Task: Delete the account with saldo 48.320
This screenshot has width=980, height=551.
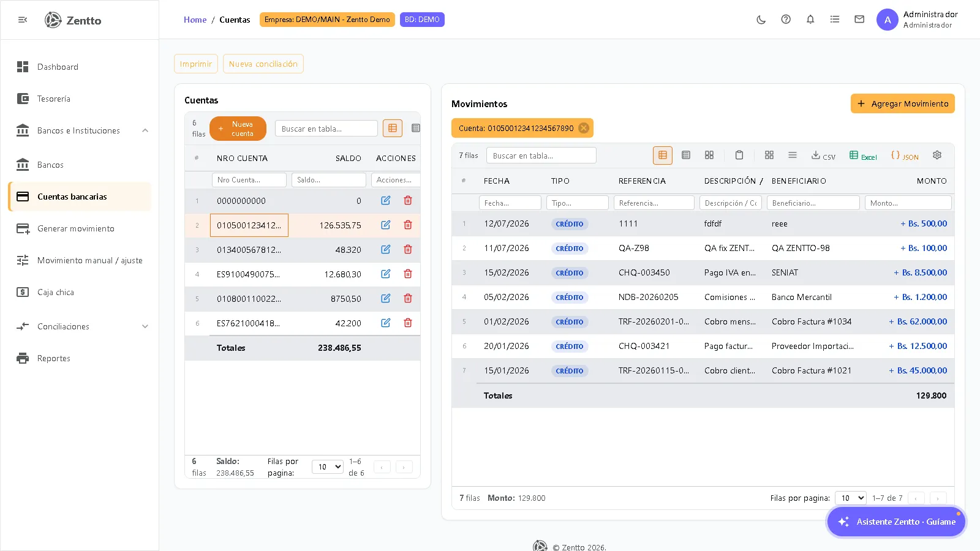Action: [x=408, y=249]
